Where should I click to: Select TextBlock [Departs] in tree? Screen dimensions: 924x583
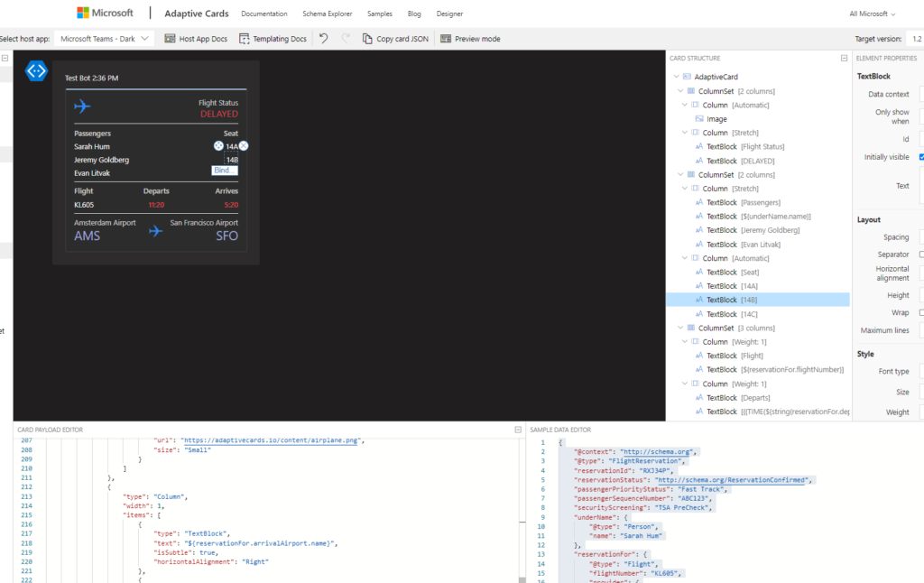pos(758,397)
